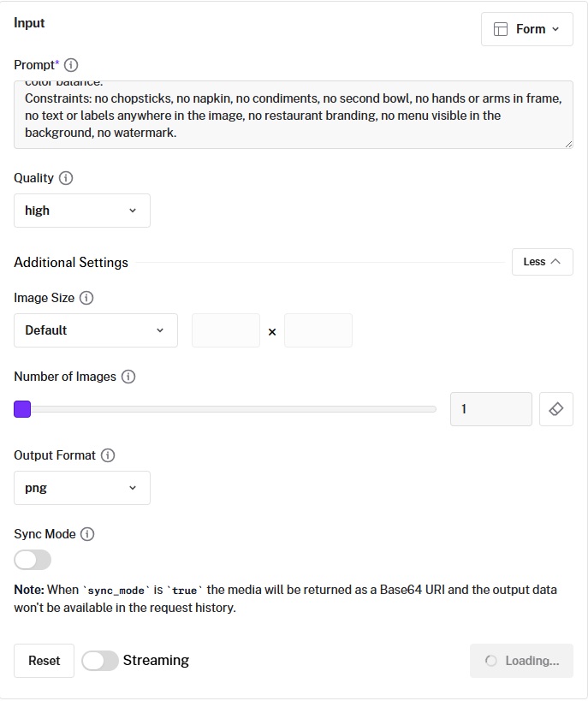Collapse Additional Settings with Less button
This screenshot has height=701, width=588.
(542, 262)
